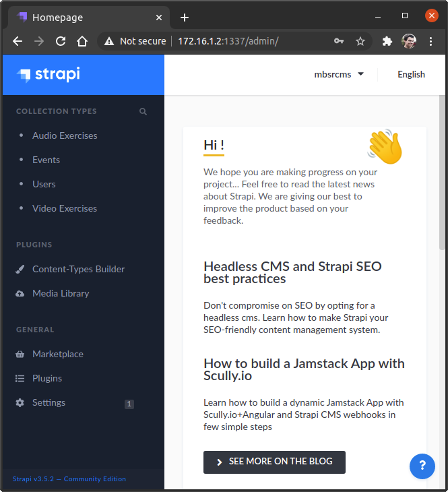This screenshot has width=448, height=492.
Task: Click SEE MORE ON THE BLOG button
Action: click(x=274, y=462)
